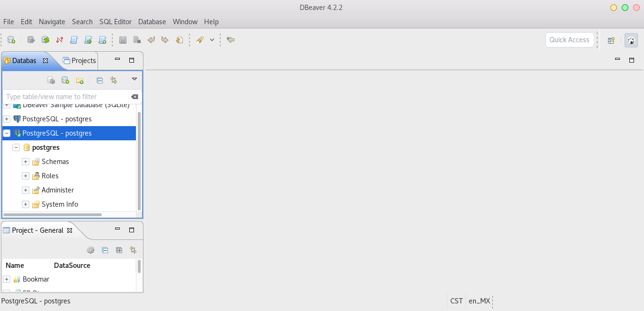This screenshot has height=311, width=644.
Task: Toggle link with editor in the Project panel
Action: (x=119, y=250)
